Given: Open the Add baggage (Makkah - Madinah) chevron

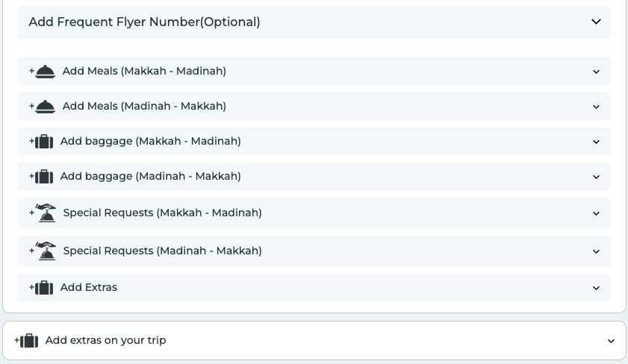Looking at the screenshot, I should click(x=596, y=142).
